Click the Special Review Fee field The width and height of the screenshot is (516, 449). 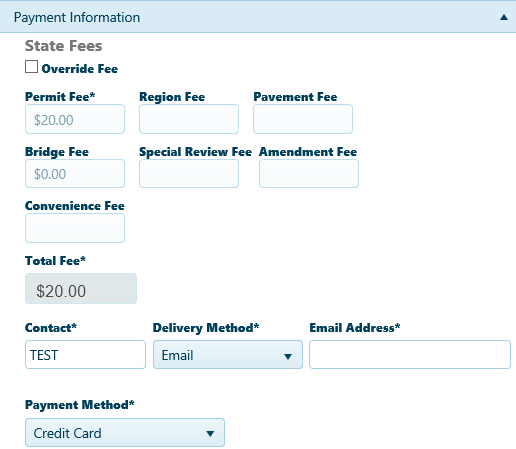click(189, 173)
